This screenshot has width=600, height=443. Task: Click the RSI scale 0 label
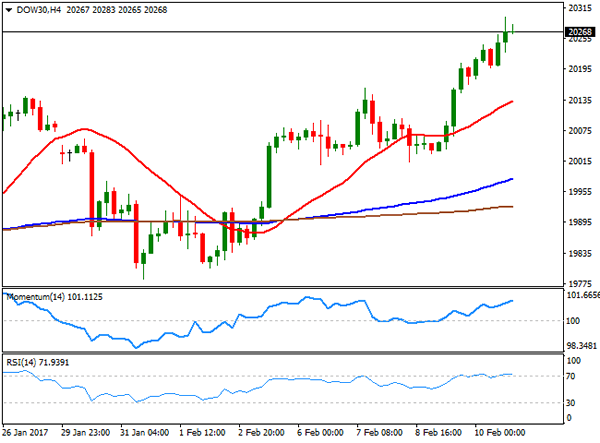coord(569,418)
